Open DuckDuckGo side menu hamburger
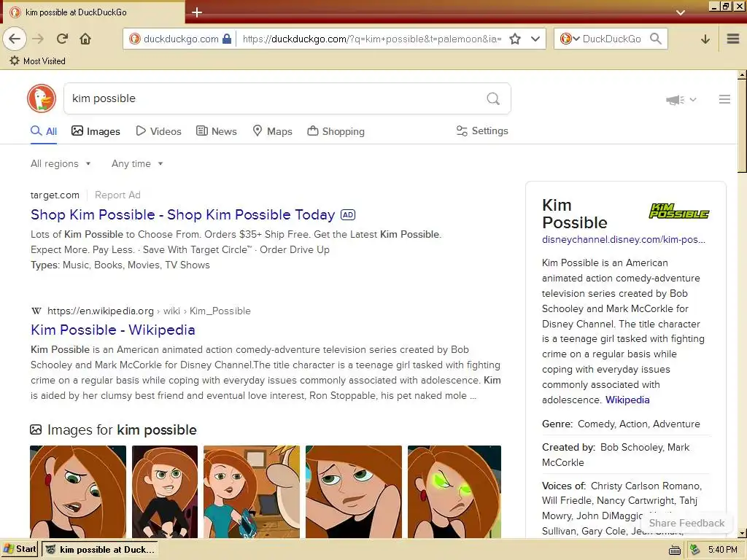Viewport: 747px width, 560px height. coord(724,99)
